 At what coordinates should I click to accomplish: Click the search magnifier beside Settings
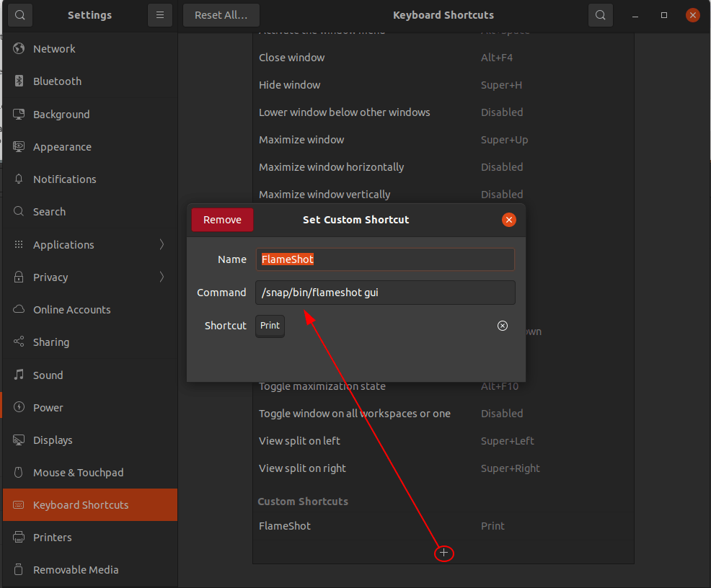[19, 14]
